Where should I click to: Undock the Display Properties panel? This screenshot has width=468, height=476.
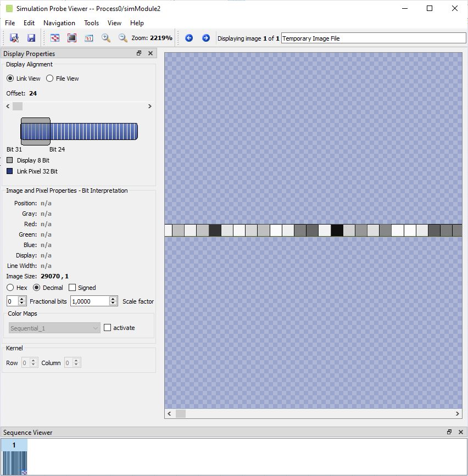[139, 53]
